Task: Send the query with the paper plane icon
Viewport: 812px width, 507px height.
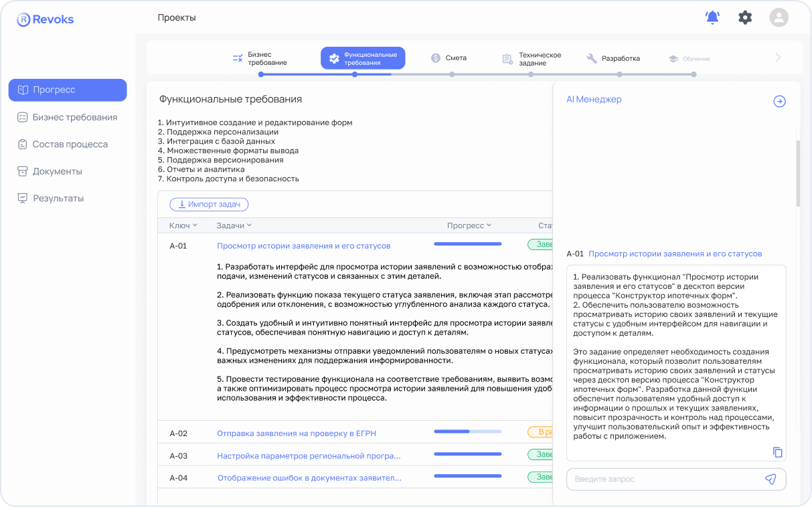Action: 770,479
